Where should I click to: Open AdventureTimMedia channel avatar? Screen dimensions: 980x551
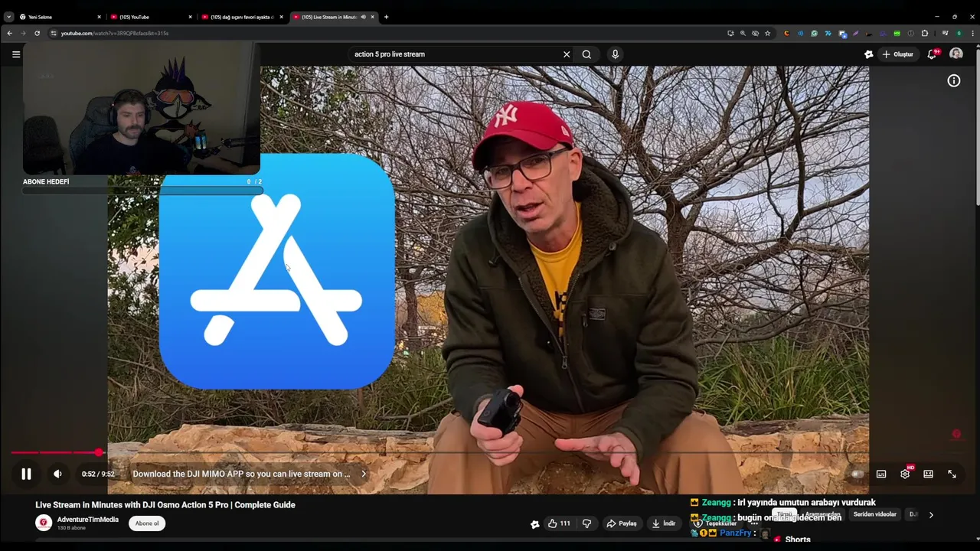pos(44,523)
